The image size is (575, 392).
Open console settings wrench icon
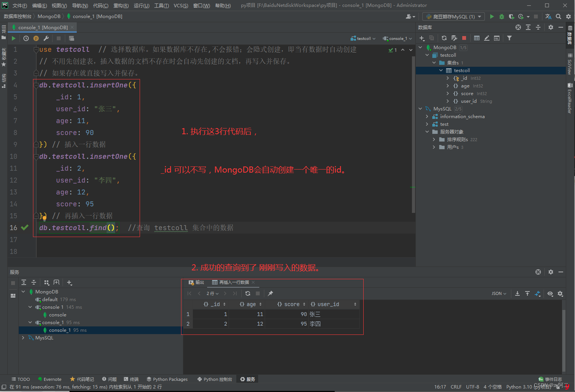(x=46, y=38)
